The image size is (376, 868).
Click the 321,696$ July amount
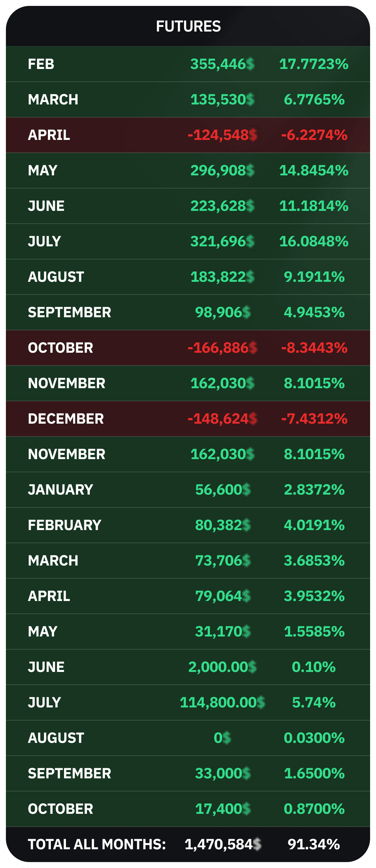point(222,241)
